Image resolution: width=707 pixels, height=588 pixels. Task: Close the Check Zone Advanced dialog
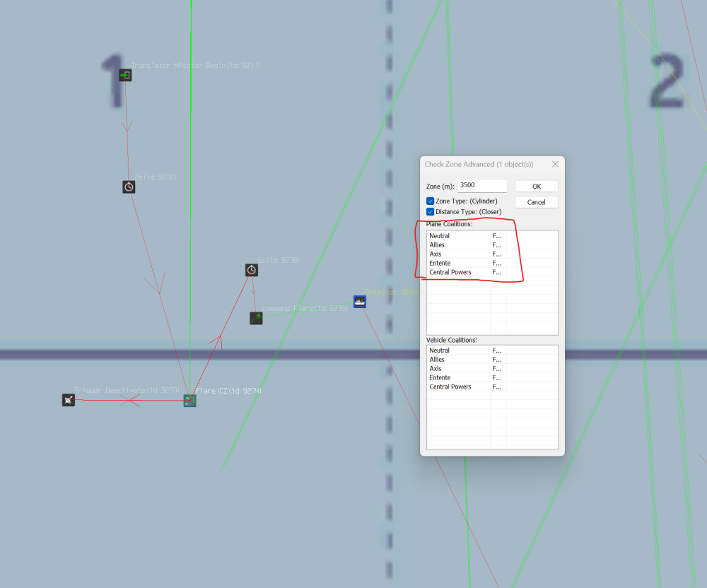pos(554,164)
